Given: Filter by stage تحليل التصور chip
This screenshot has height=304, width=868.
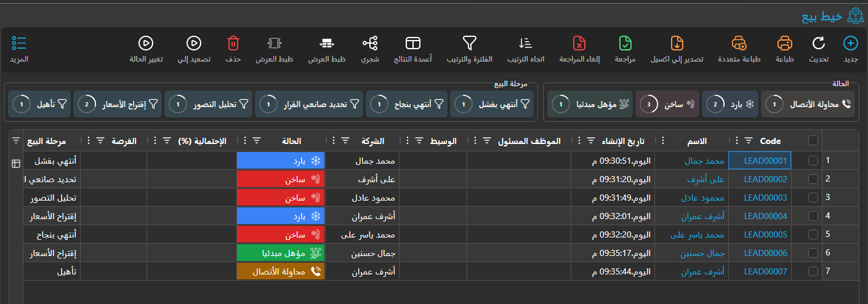Looking at the screenshot, I should [x=209, y=105].
